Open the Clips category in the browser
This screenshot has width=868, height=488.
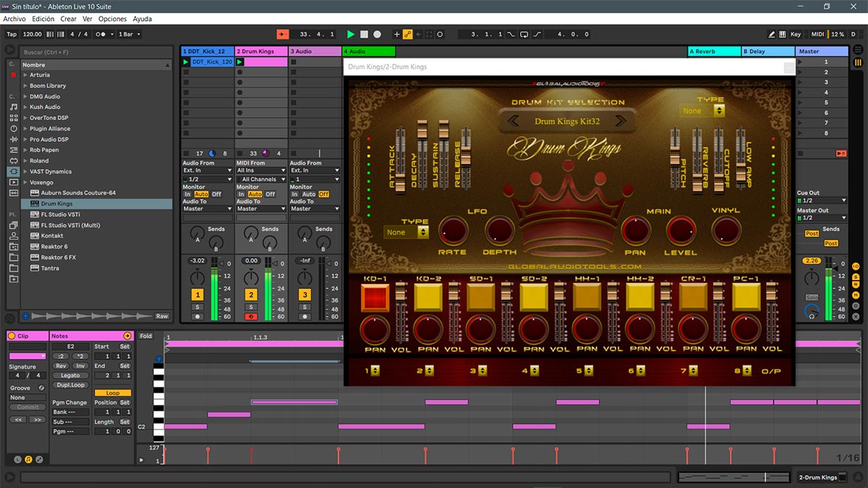click(x=13, y=182)
